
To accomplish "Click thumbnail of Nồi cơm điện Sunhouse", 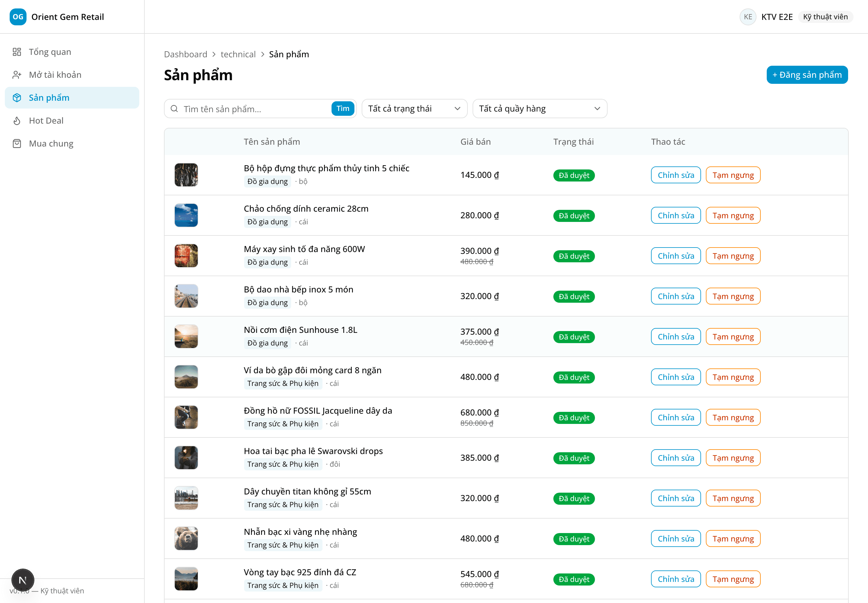I will coord(186,337).
